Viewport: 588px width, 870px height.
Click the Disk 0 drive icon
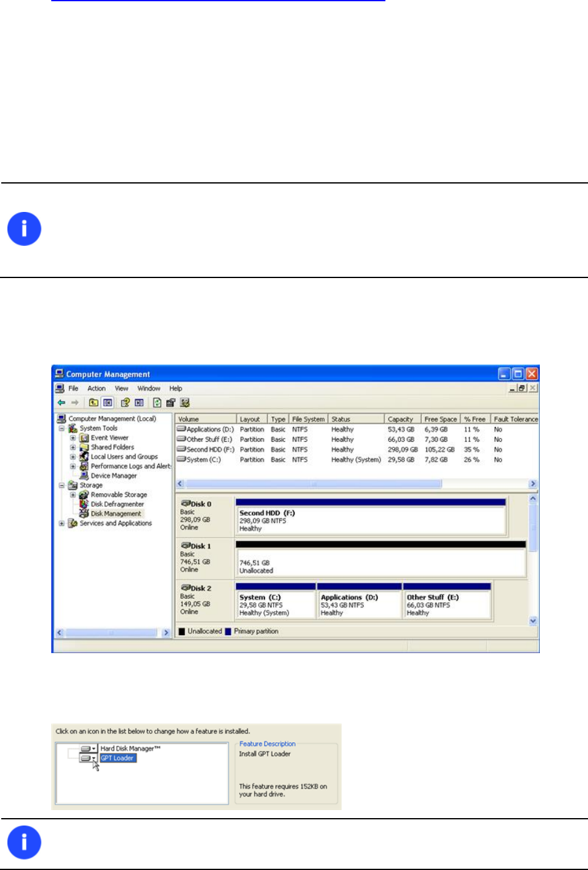[185, 504]
